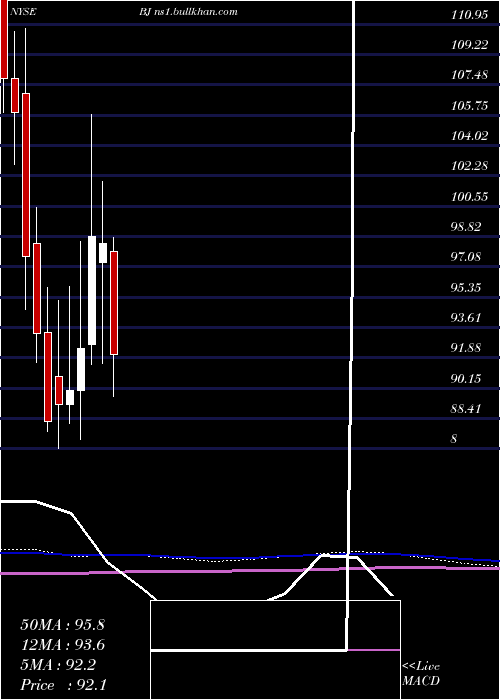Click the NYSE exchange label

(x=25, y=12)
